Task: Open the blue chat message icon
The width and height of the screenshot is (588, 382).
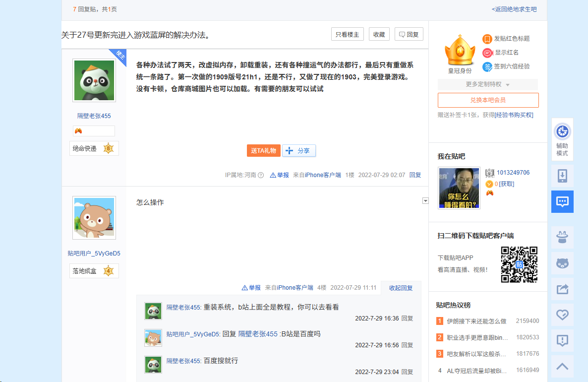Action: point(562,202)
